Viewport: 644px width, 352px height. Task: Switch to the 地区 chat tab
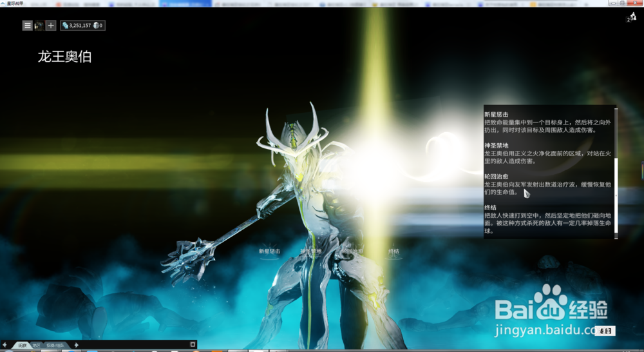(x=37, y=346)
